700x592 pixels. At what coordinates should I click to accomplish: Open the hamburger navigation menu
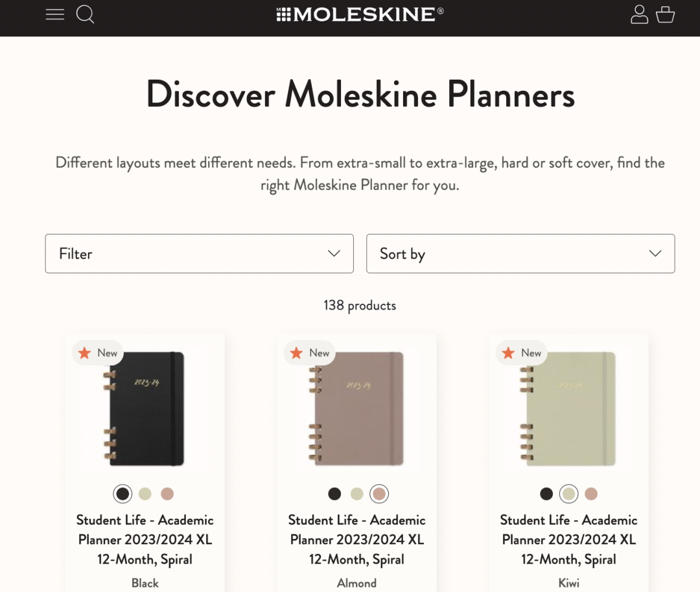tap(55, 14)
